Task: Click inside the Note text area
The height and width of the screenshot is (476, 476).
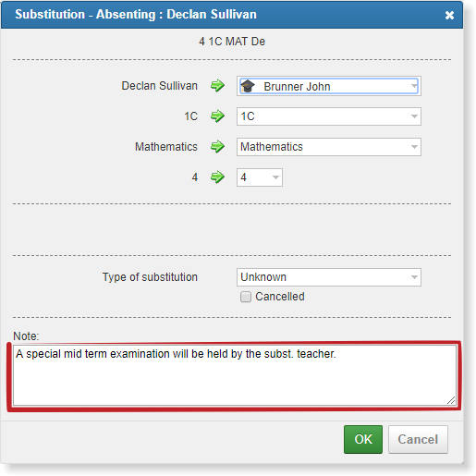Action: (235, 375)
